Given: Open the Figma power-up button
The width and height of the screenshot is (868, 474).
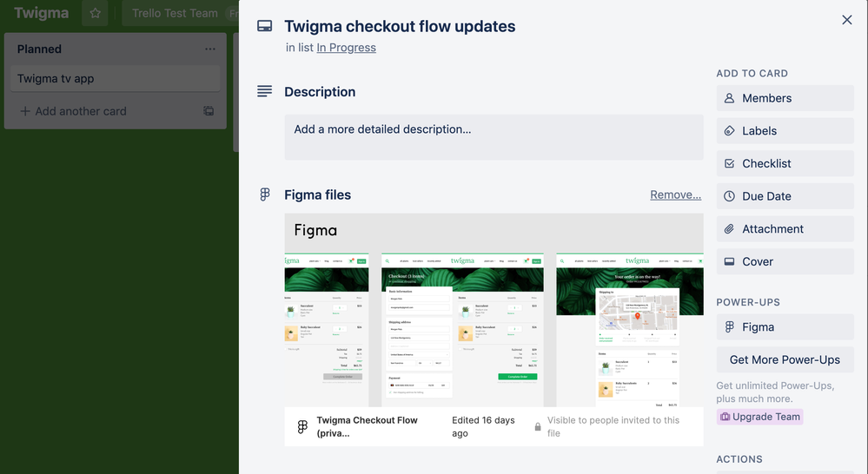Looking at the screenshot, I should click(785, 327).
